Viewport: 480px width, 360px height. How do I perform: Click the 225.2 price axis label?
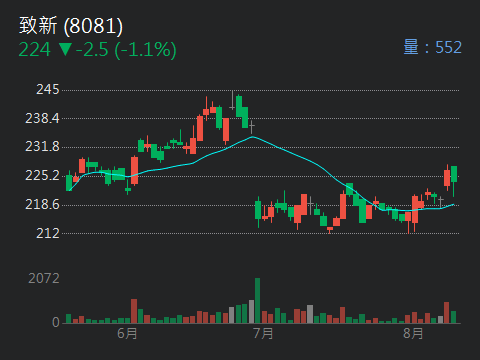point(42,175)
